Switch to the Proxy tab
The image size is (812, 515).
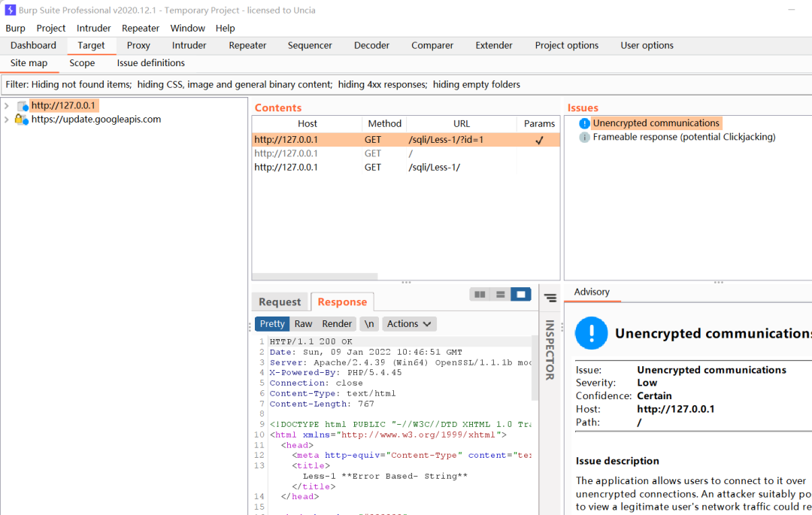138,46
